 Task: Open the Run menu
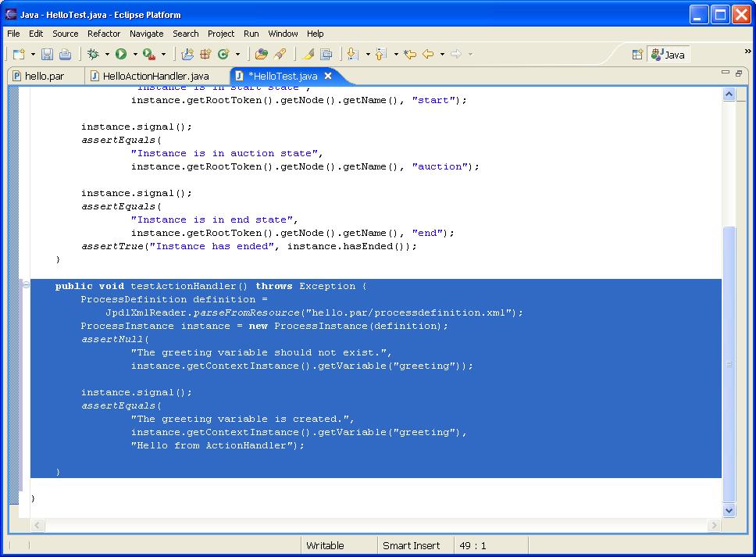pos(251,34)
